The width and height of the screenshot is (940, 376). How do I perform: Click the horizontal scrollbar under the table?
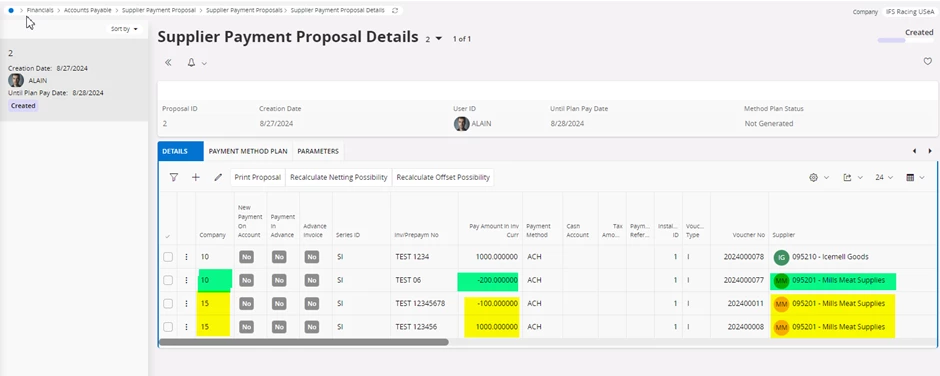point(303,342)
